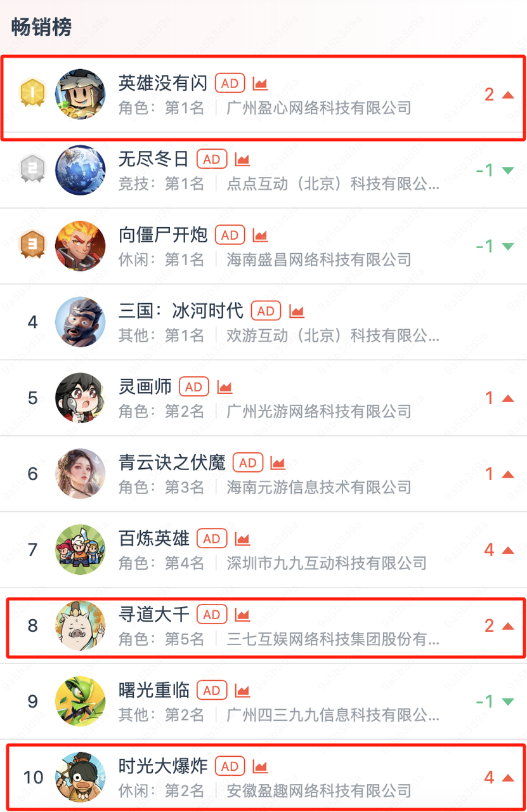
Task: Click the AD badge next to 时光大爆炸
Action: (x=230, y=766)
